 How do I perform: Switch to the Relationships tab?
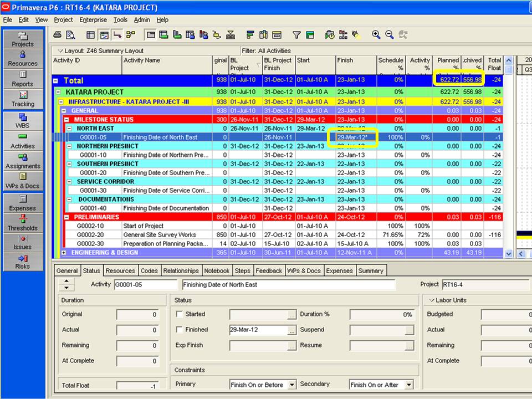click(x=181, y=271)
